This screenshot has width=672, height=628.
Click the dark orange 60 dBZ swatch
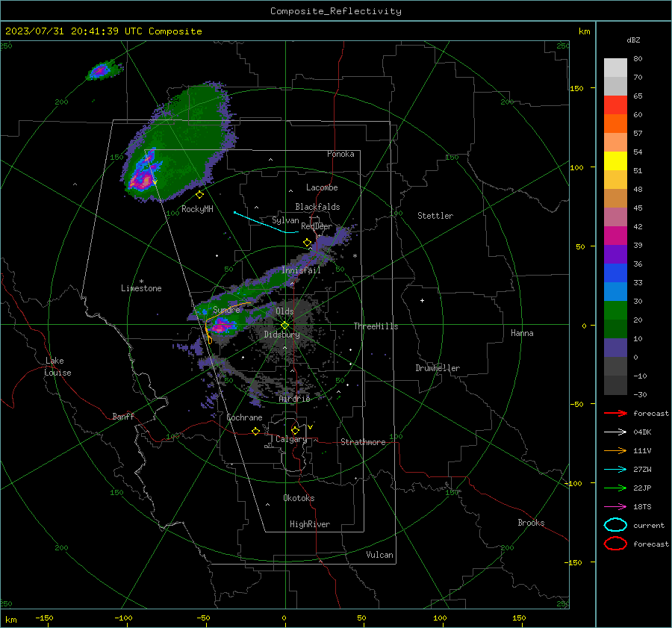(615, 123)
